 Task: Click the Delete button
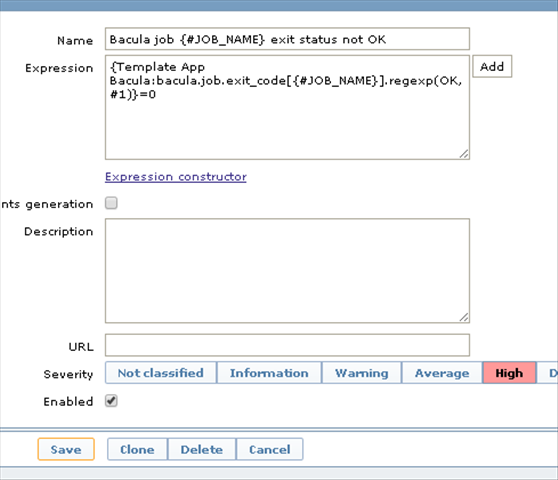click(202, 449)
